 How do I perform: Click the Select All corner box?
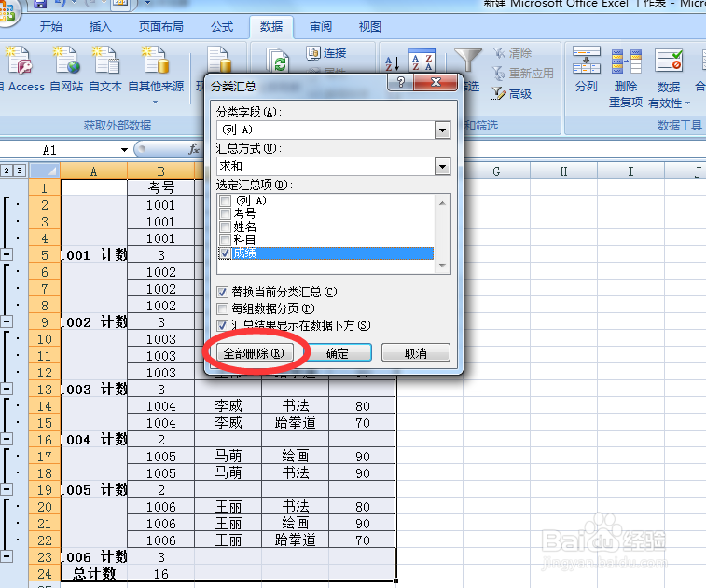pos(45,171)
